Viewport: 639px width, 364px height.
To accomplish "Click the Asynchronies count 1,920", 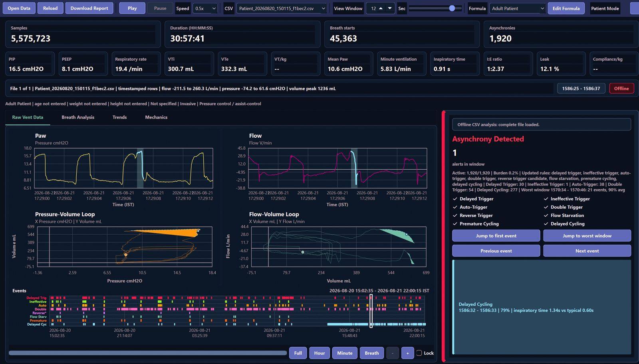I will [500, 39].
